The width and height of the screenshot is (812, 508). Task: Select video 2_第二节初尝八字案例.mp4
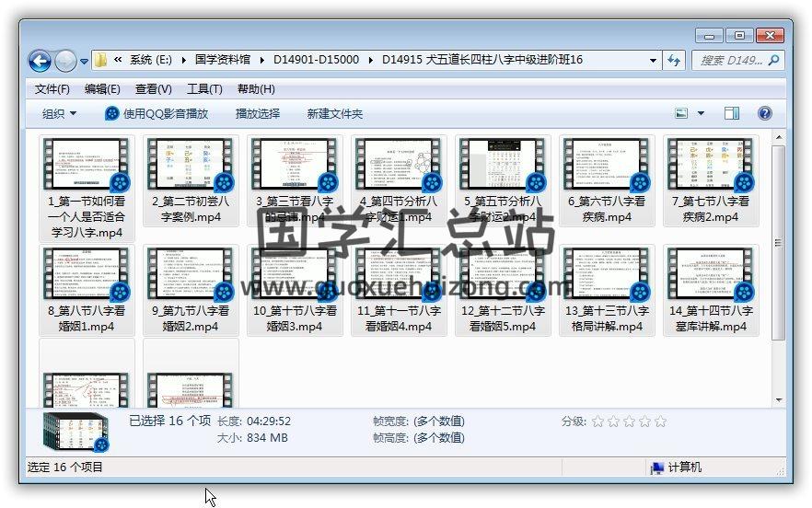191,180
